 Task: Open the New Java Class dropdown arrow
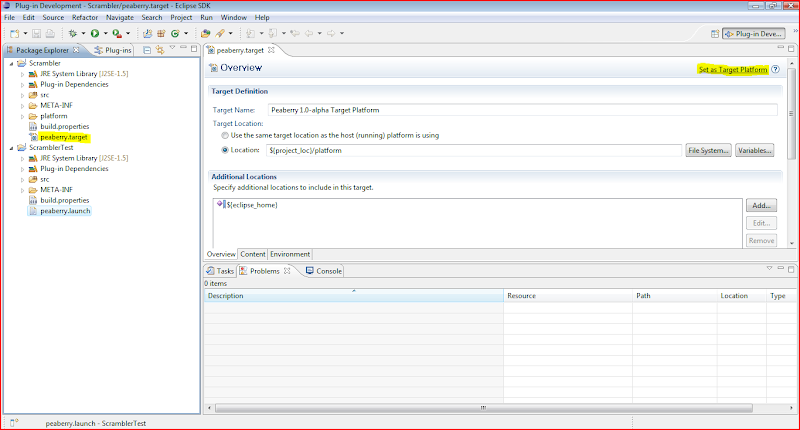[x=186, y=34]
